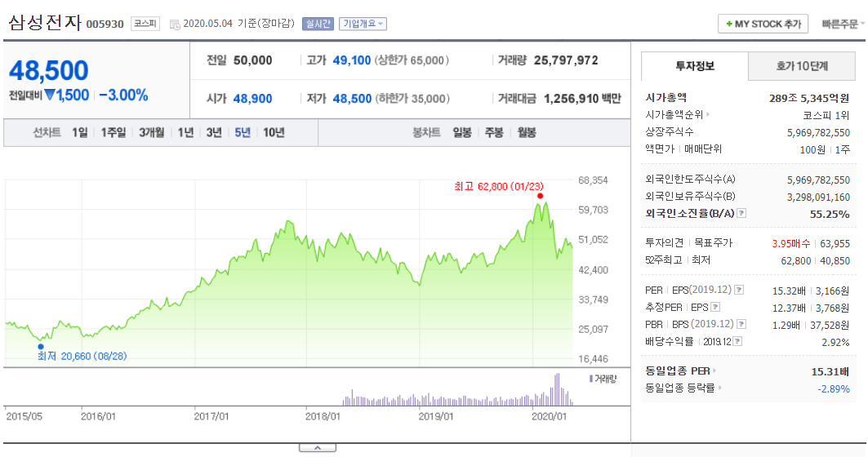Open the 기업개요 dropdown
Screen dimensions: 868x457
pos(363,24)
